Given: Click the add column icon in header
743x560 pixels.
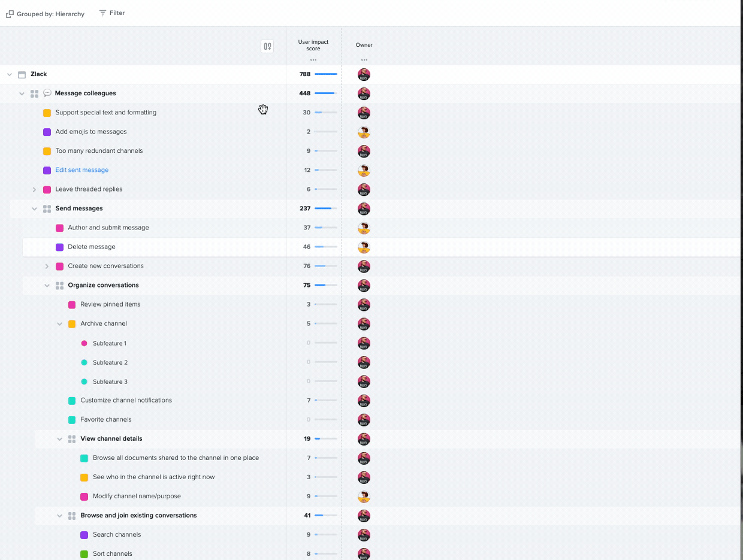Looking at the screenshot, I should 267,46.
